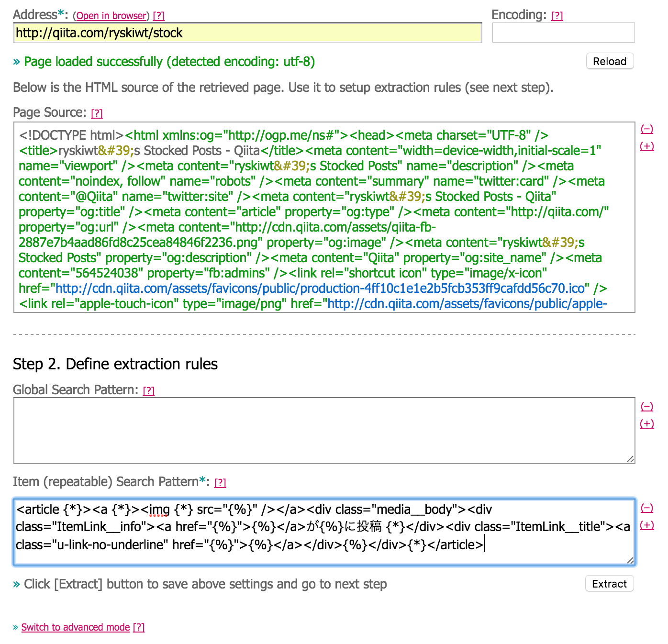Click 'Page loaded successfully' status text
The height and width of the screenshot is (644, 668).
click(169, 62)
